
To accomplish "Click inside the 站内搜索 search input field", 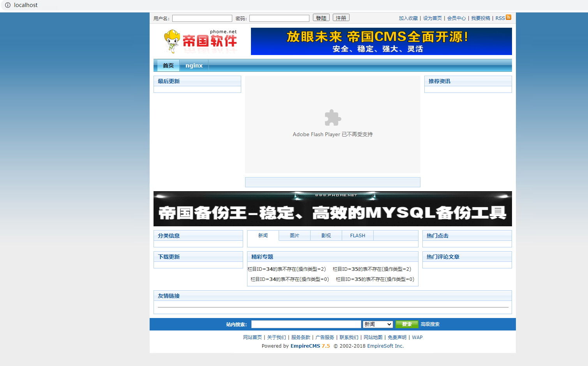I will [x=306, y=324].
